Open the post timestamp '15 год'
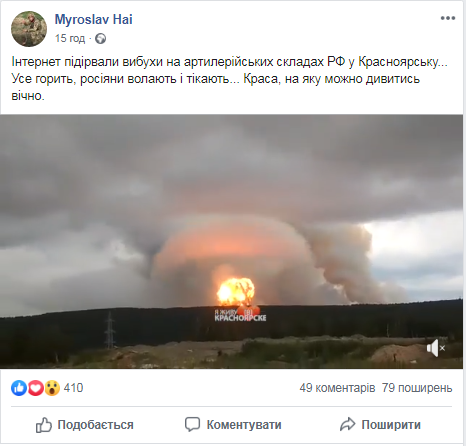The height and width of the screenshot is (446, 466). pyautogui.click(x=70, y=38)
